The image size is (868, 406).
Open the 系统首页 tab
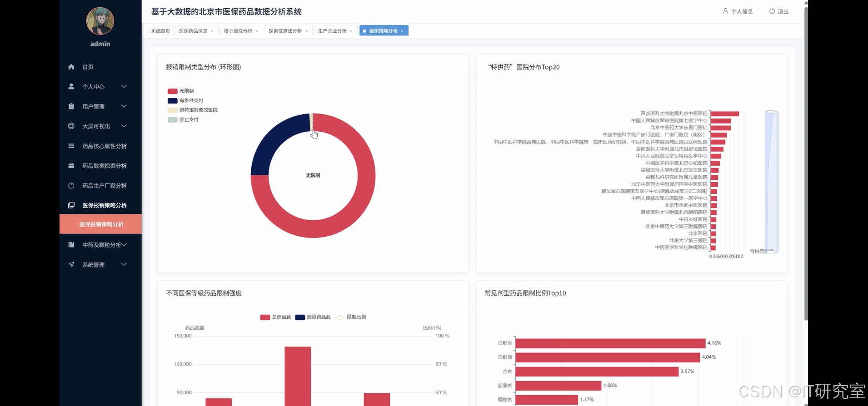[x=160, y=31]
